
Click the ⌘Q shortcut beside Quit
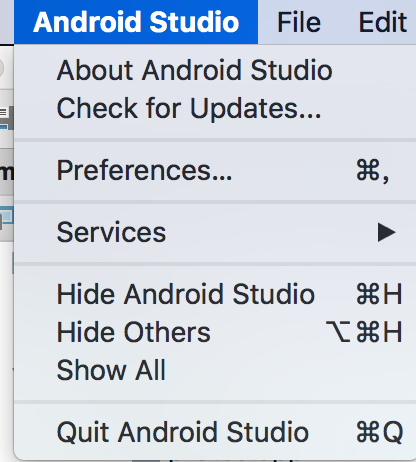click(x=379, y=432)
